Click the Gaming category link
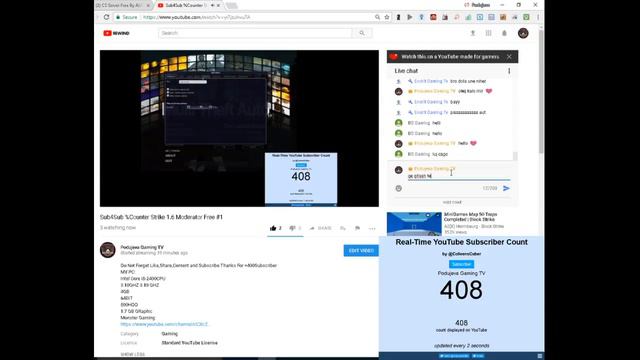The height and width of the screenshot is (360, 640). tap(169, 334)
